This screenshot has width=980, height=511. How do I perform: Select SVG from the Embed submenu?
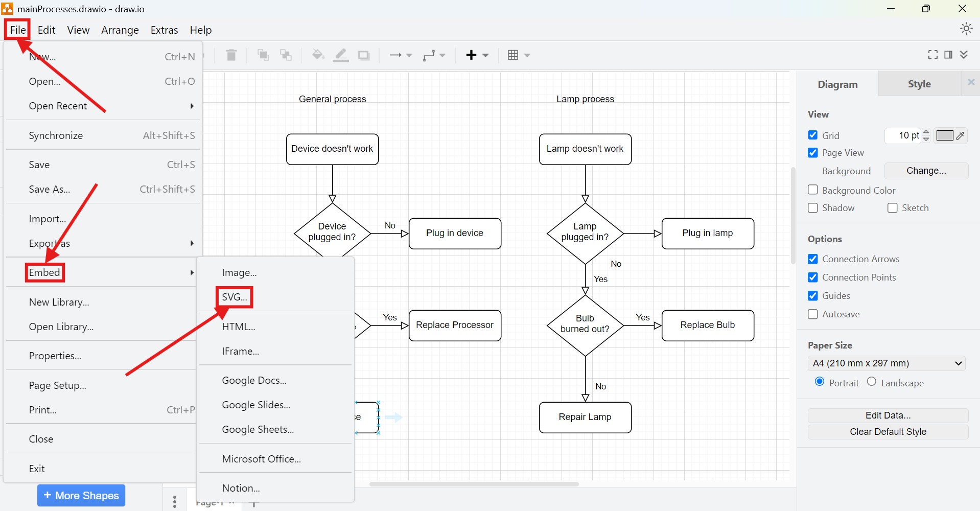tap(234, 296)
